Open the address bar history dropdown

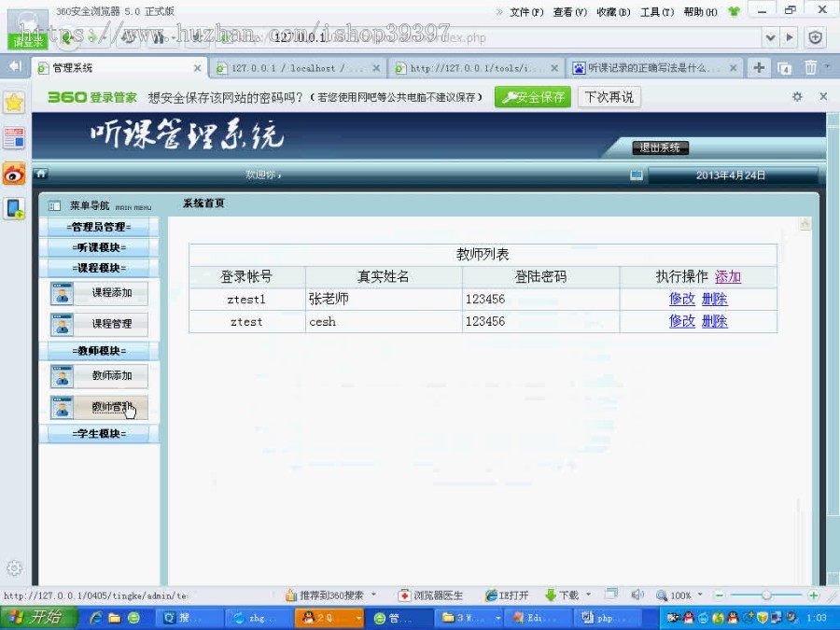pos(770,37)
